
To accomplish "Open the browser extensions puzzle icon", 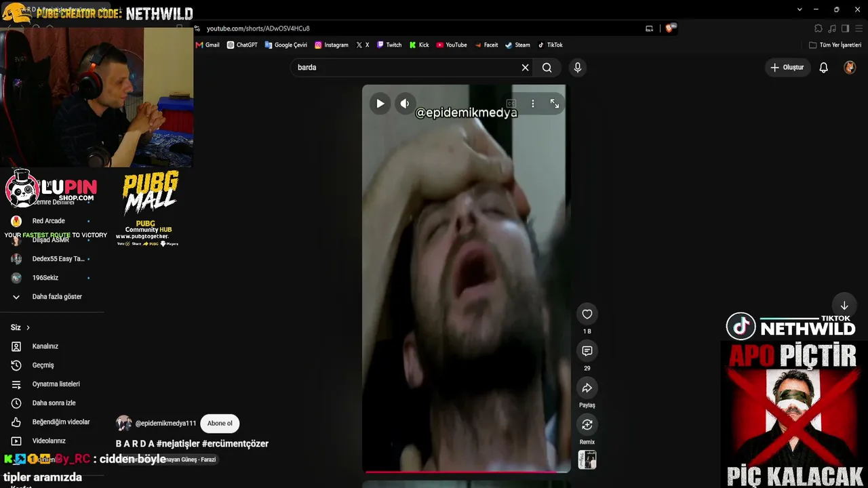I will pyautogui.click(x=818, y=28).
